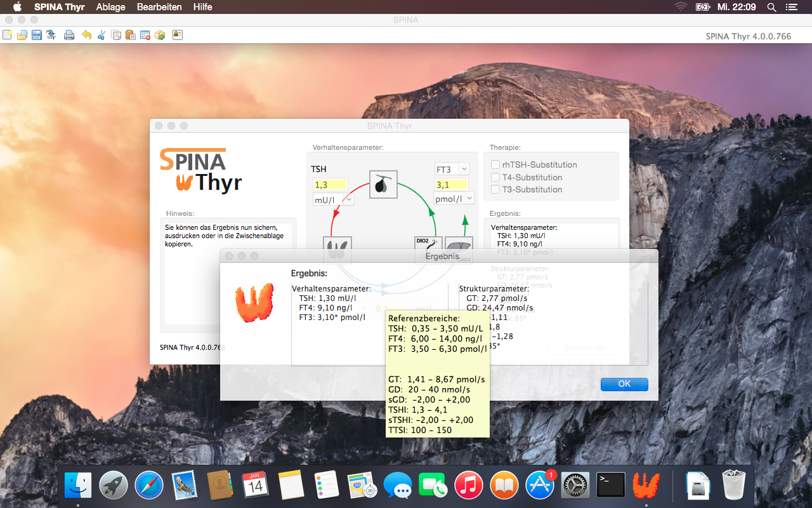
Task: Click the pituitary gland icon in the diagram
Action: click(x=383, y=184)
